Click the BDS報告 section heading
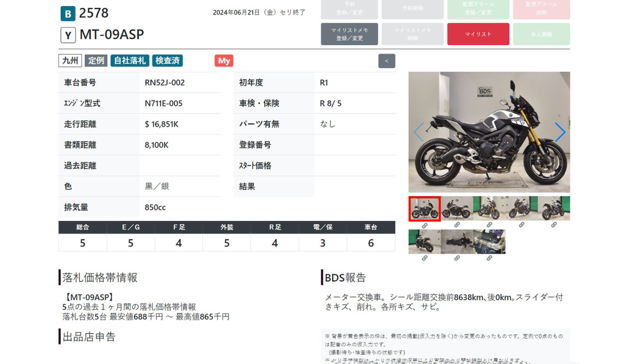The height and width of the screenshot is (364, 624). pos(345,278)
